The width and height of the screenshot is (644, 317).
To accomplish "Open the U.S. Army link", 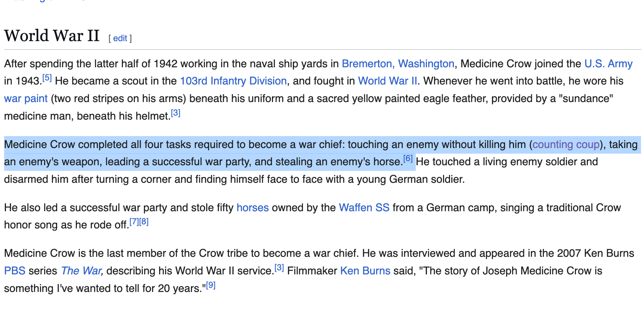I will pos(608,64).
